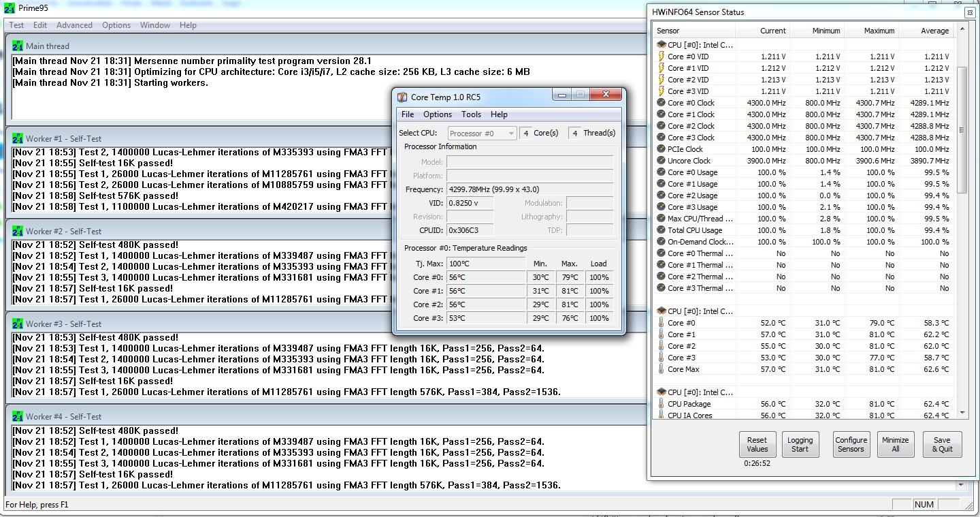Click the icon beside Core #0 Usage
This screenshot has height=517, width=980.
pos(661,172)
